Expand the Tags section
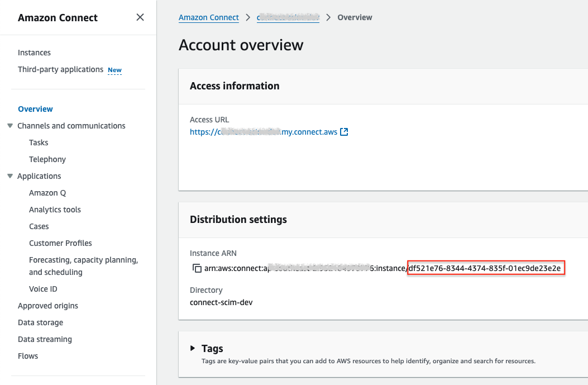The height and width of the screenshot is (385, 588). click(193, 348)
